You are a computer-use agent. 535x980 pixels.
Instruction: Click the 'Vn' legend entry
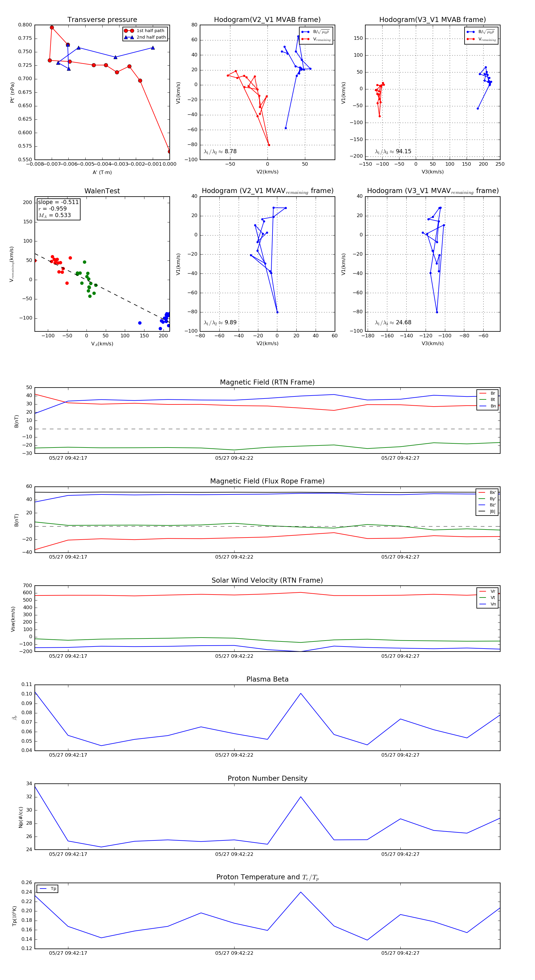pos(487,604)
